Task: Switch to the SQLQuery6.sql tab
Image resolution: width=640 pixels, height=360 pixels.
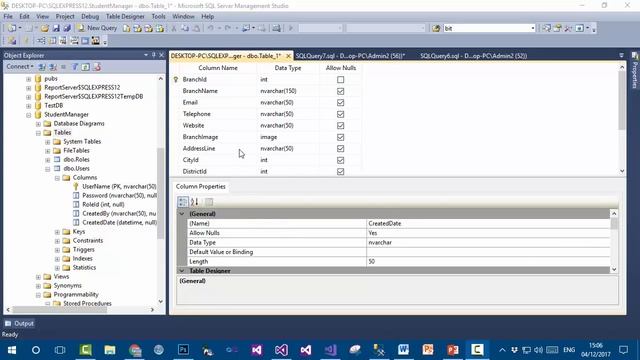Action: tap(473, 56)
